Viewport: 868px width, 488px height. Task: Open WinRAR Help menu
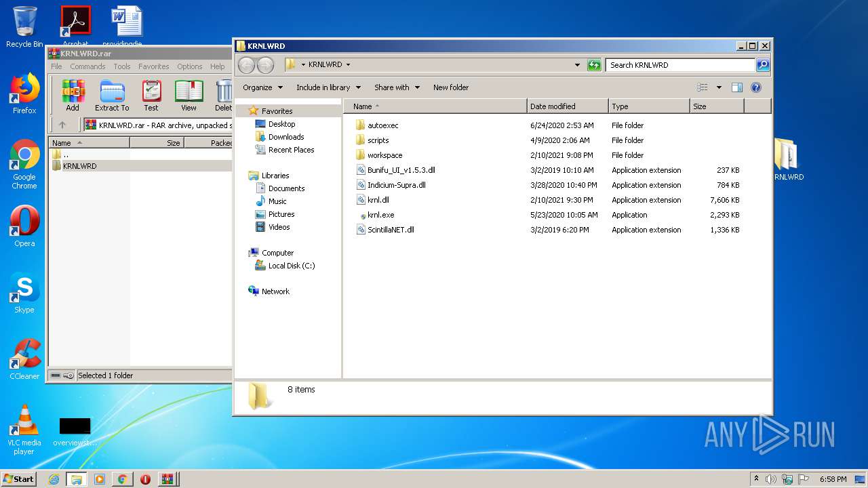click(x=217, y=66)
